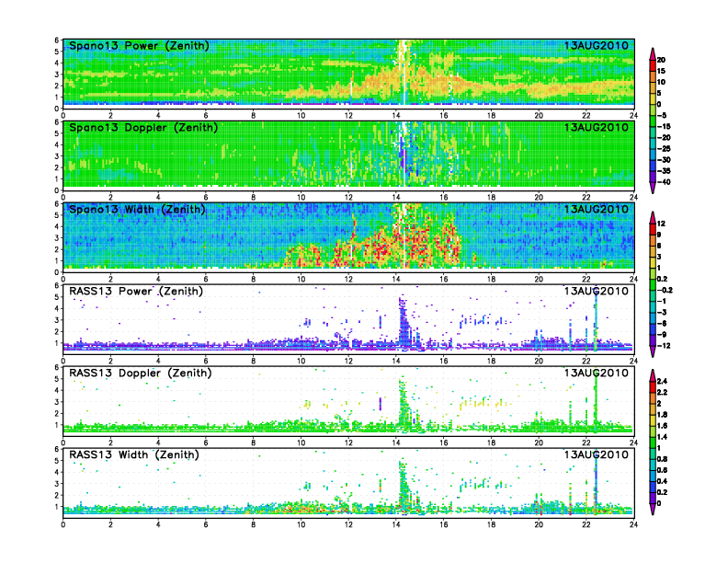The image size is (728, 563).
Task: Click the '2.2' label on the bottom colorbar
Action: tap(662, 393)
